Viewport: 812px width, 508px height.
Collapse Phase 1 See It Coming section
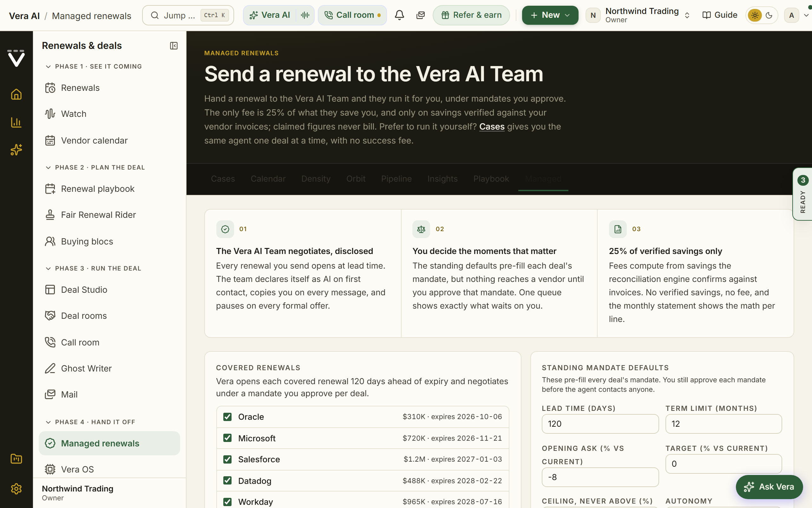(x=94, y=67)
